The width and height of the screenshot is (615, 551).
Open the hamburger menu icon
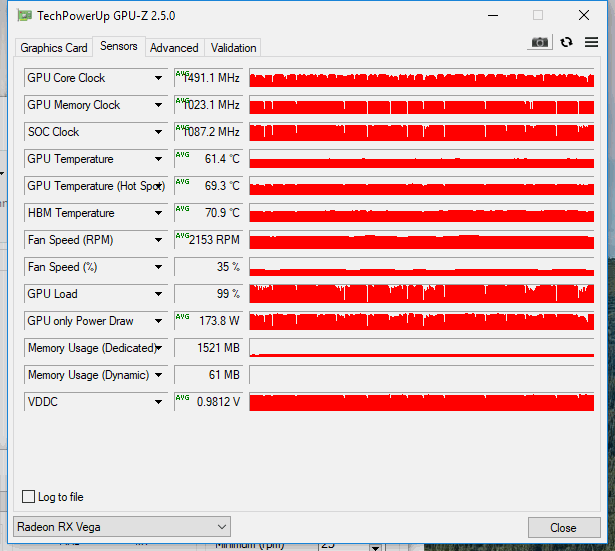[x=591, y=42]
